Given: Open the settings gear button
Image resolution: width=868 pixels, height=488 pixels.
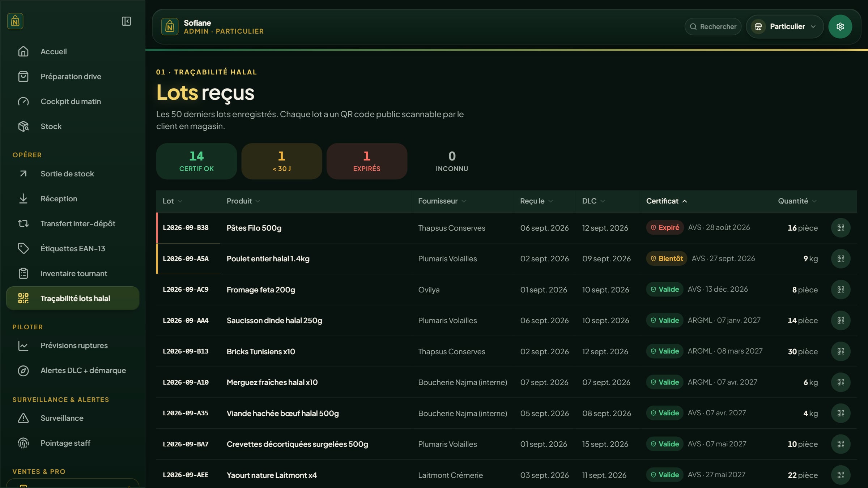Looking at the screenshot, I should [x=840, y=27].
